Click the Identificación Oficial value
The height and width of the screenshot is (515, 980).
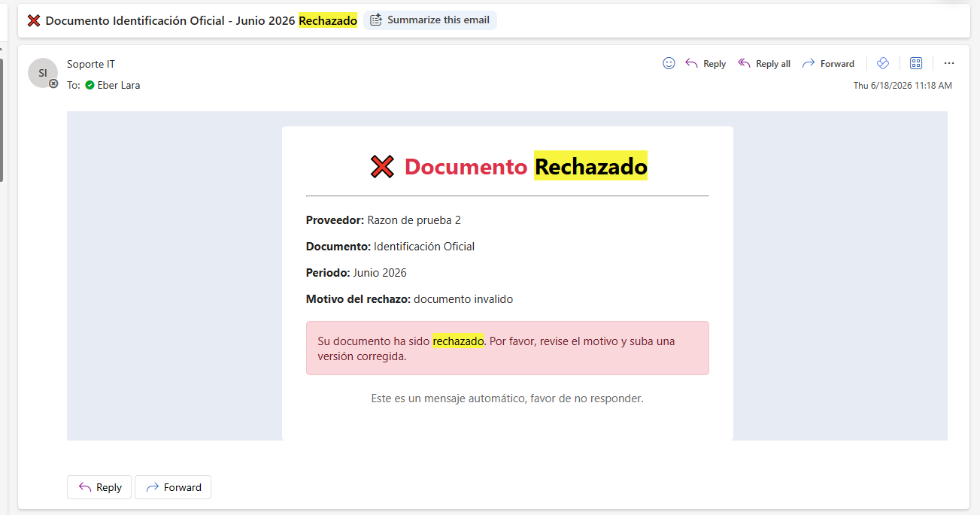coord(424,247)
